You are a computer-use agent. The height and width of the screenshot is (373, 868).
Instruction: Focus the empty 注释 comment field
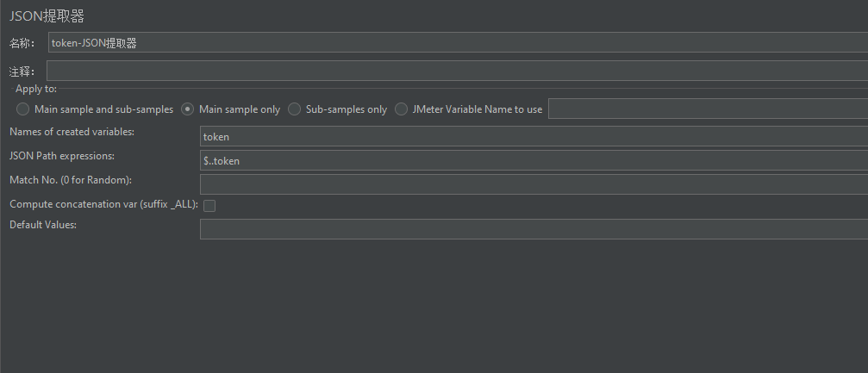pyautogui.click(x=457, y=71)
